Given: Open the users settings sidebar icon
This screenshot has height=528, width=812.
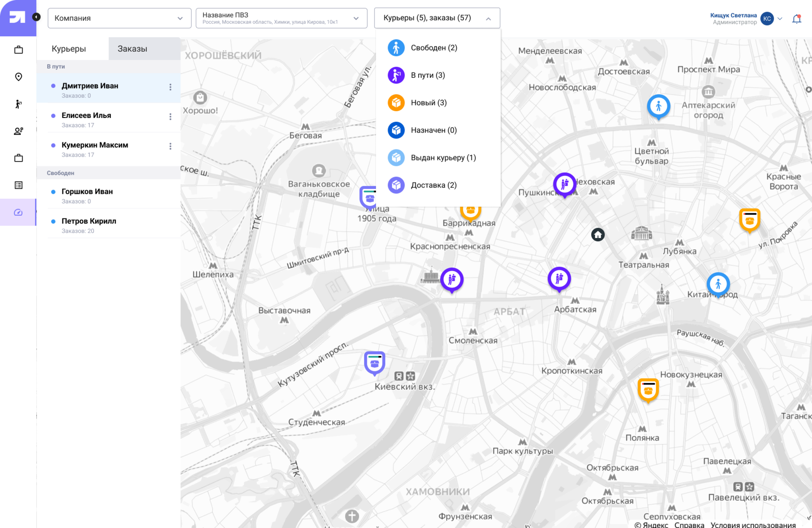Looking at the screenshot, I should (x=18, y=131).
